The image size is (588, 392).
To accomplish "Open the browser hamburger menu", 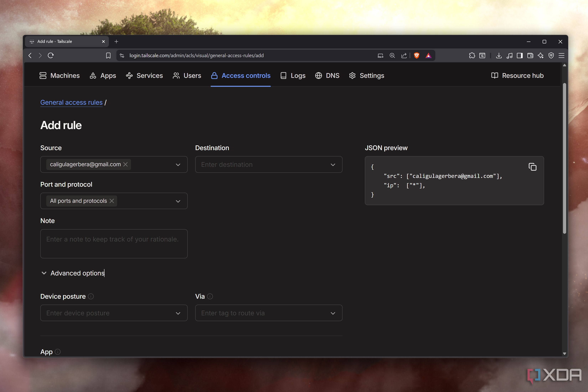I will pyautogui.click(x=561, y=55).
